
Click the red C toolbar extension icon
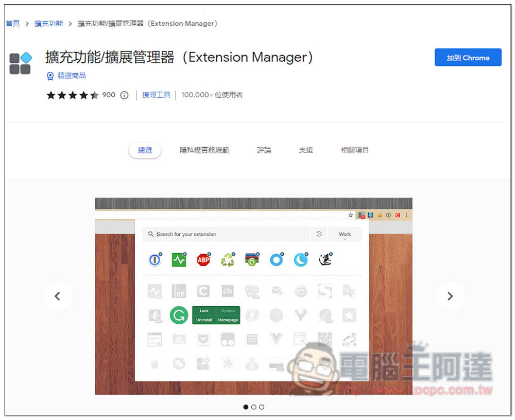pos(398,215)
